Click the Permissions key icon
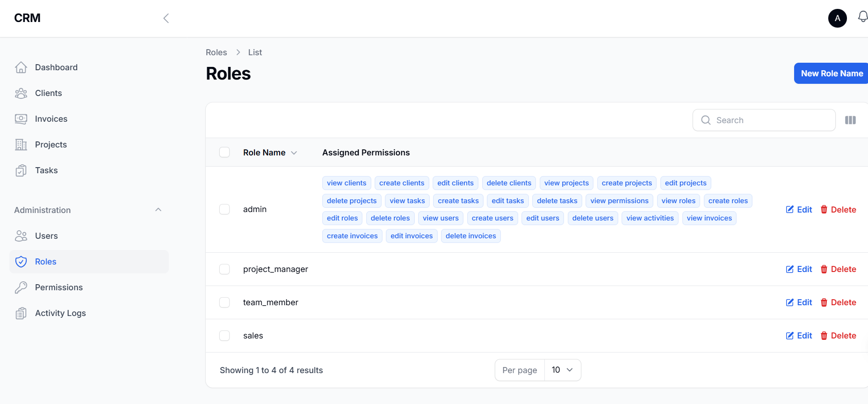The width and height of the screenshot is (868, 404). (x=21, y=287)
